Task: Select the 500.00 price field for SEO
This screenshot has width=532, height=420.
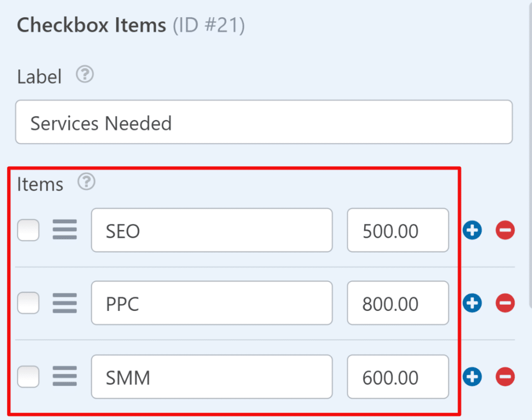Action: pyautogui.click(x=397, y=230)
